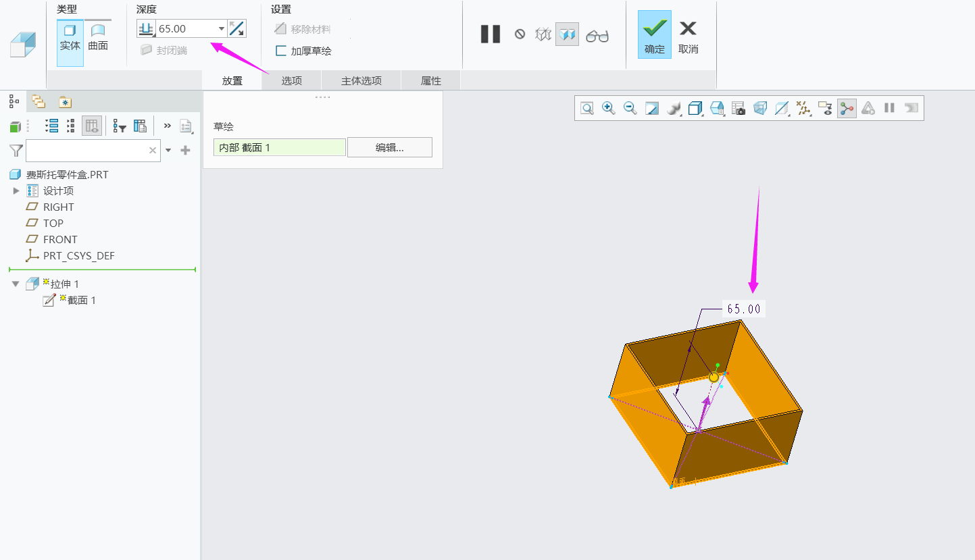Open the datum display filters dropdown
Image resolution: width=975 pixels, height=560 pixels.
pyautogui.click(x=803, y=108)
